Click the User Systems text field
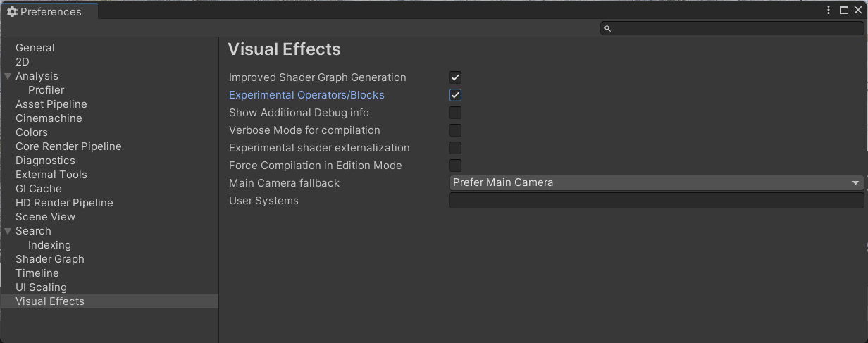The image size is (868, 343). click(x=656, y=201)
